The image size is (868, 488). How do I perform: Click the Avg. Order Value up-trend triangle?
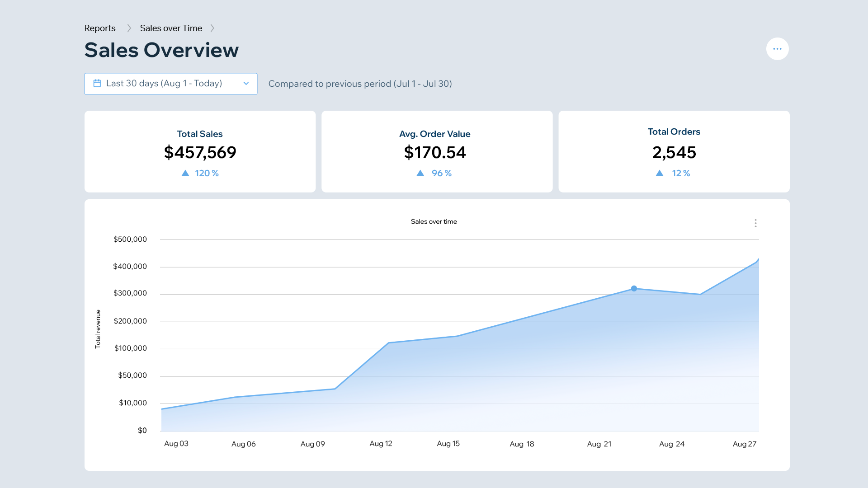tap(420, 173)
